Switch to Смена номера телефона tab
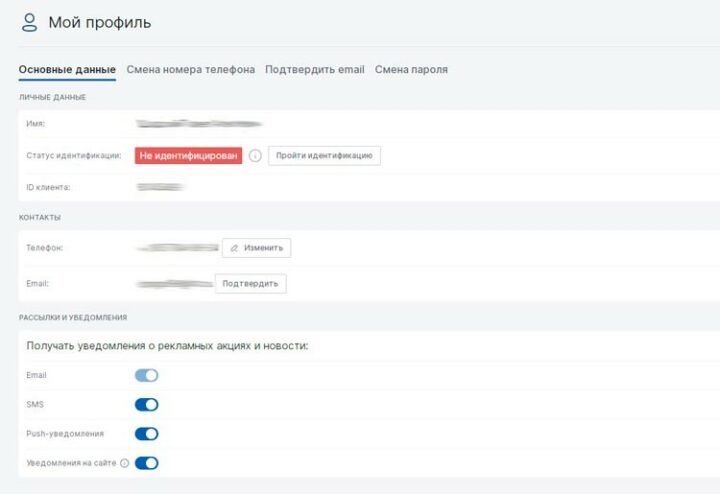The height and width of the screenshot is (494, 720). coord(190,70)
